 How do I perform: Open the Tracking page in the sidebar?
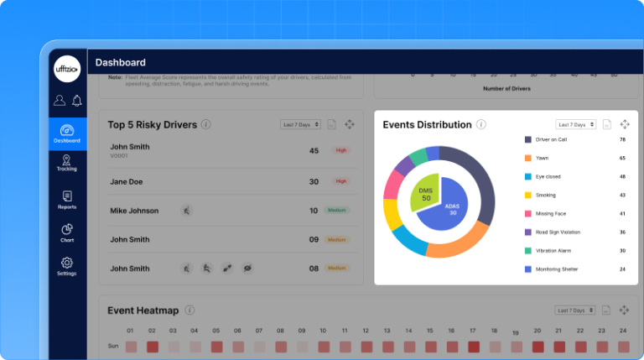tap(66, 163)
